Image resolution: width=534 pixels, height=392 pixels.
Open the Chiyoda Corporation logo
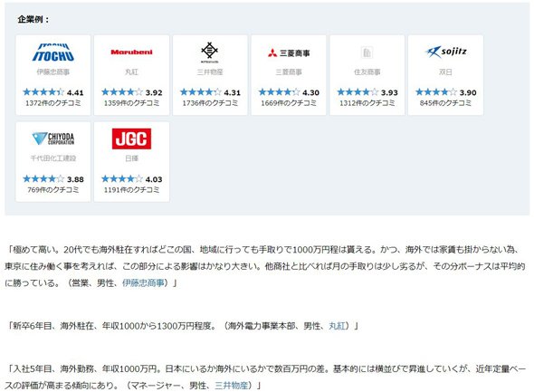53,139
